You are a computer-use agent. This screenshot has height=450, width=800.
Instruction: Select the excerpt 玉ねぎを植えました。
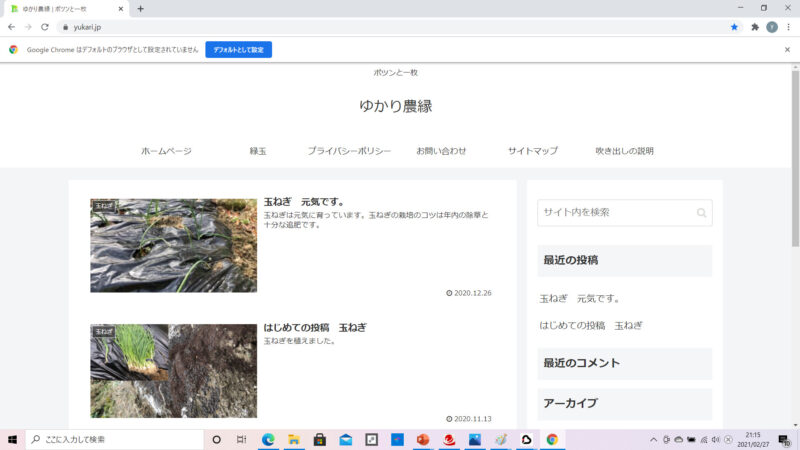pyautogui.click(x=300, y=341)
